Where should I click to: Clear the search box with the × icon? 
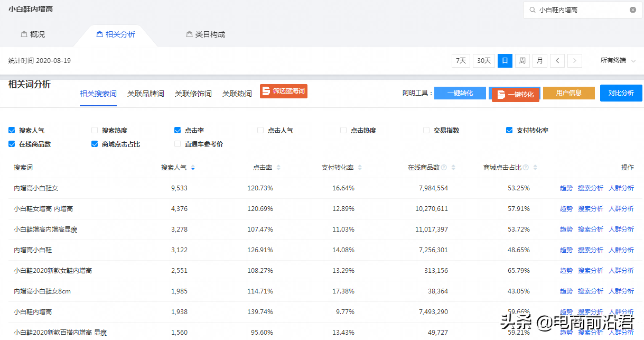pyautogui.click(x=632, y=10)
